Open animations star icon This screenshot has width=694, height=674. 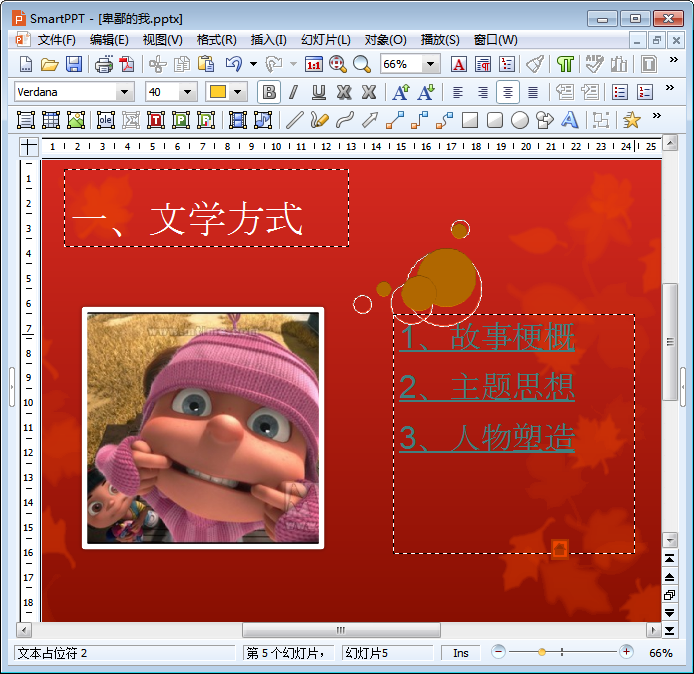[632, 120]
